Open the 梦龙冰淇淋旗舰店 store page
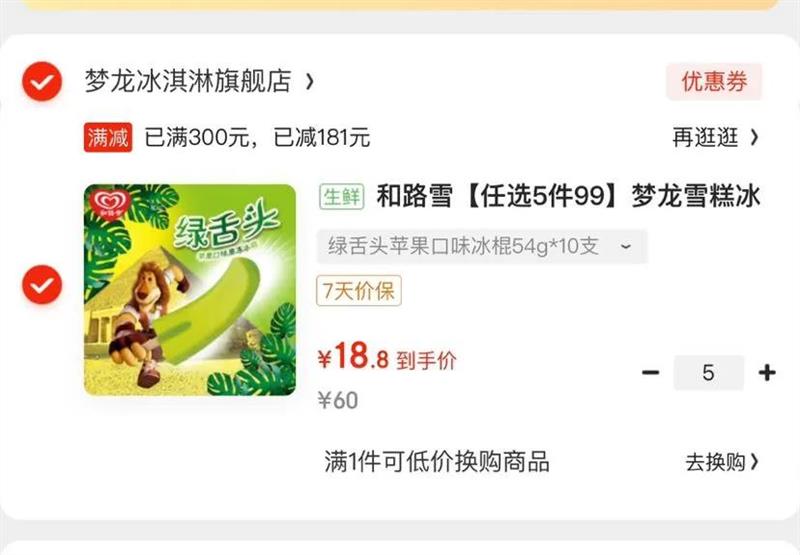The height and width of the screenshot is (555, 800). click(188, 81)
